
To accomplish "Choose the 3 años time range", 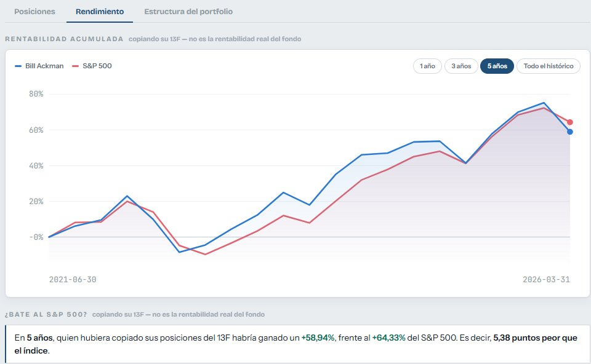I will tap(461, 66).
